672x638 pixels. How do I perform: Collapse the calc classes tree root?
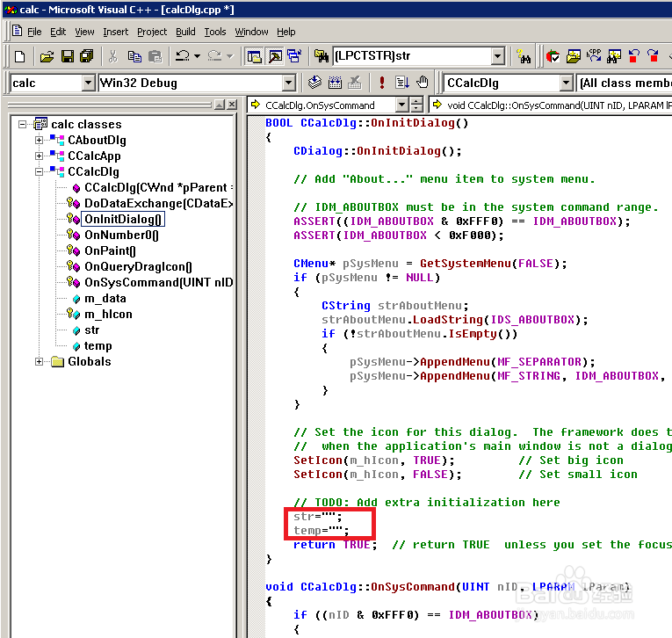pos(22,124)
